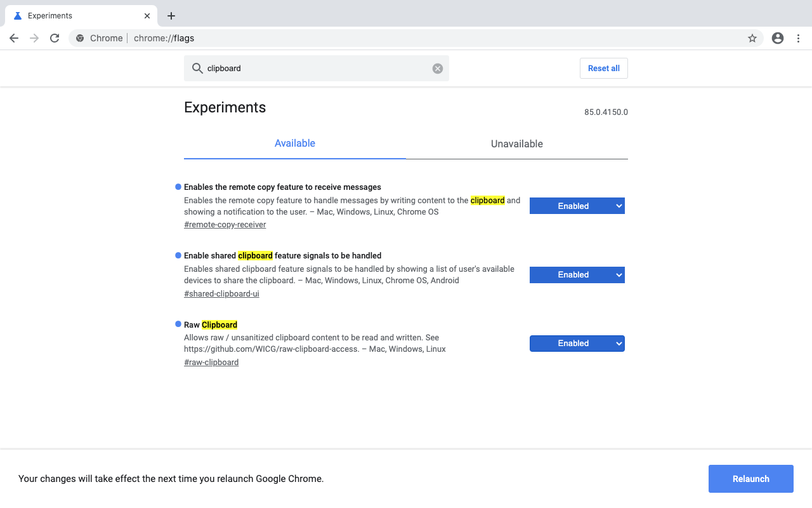The image size is (812, 508).
Task: Open dropdown for Raw Clipboard flag
Action: (577, 343)
